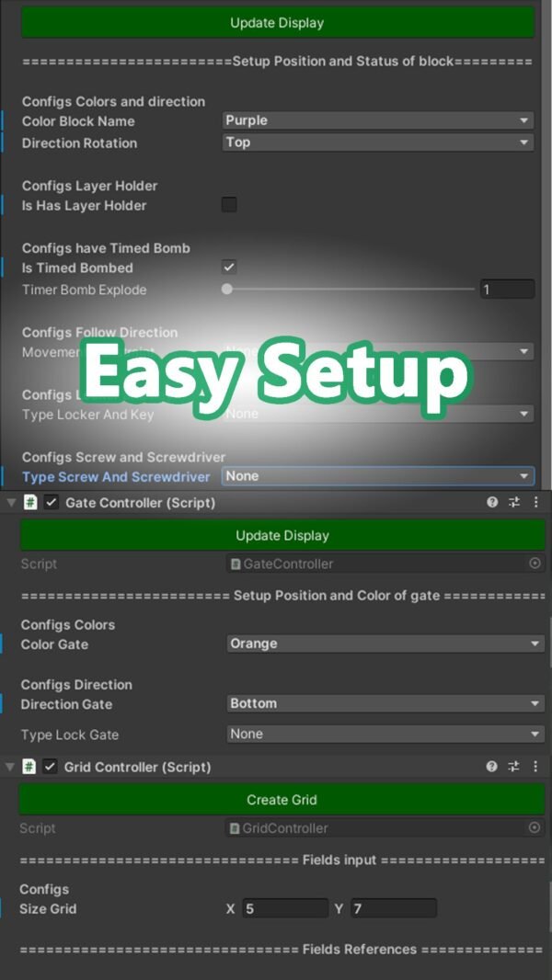
Task: Open the Color Gate dropdown set to Orange
Action: (x=385, y=644)
